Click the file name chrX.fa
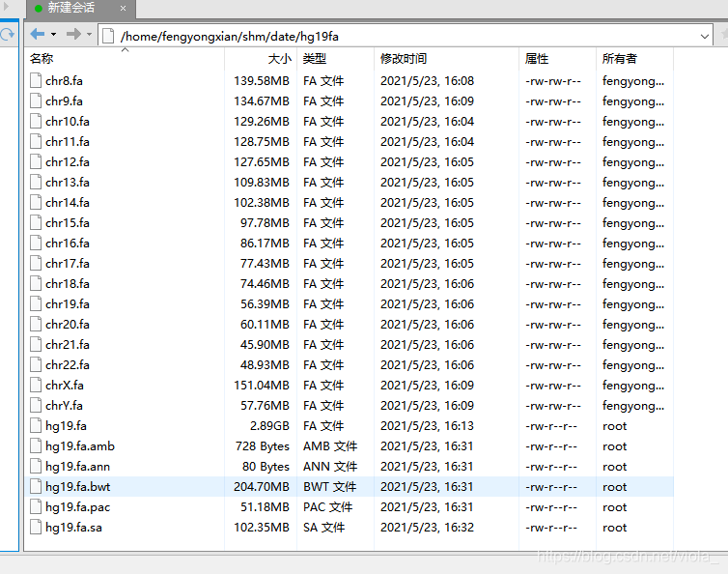Viewport: 728px width, 574px height. click(65, 386)
